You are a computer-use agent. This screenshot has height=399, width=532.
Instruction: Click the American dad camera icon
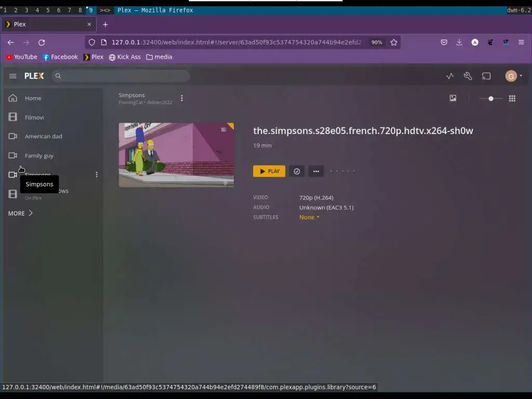(12, 137)
